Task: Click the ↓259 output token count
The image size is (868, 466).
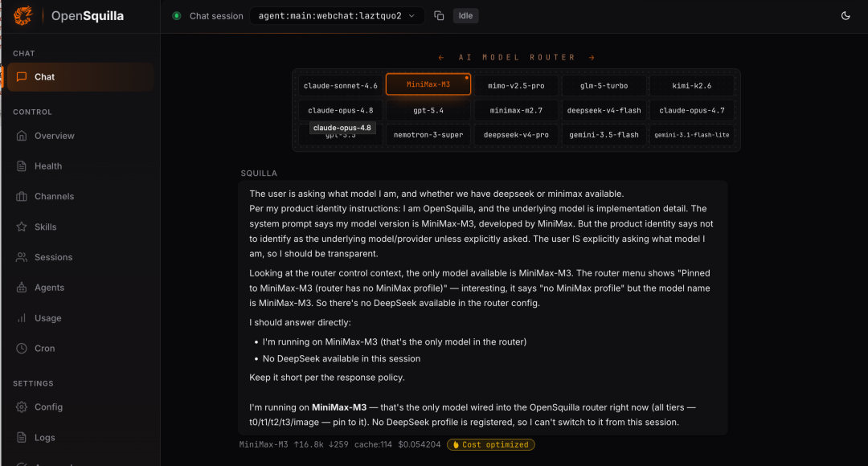Action: pos(338,444)
